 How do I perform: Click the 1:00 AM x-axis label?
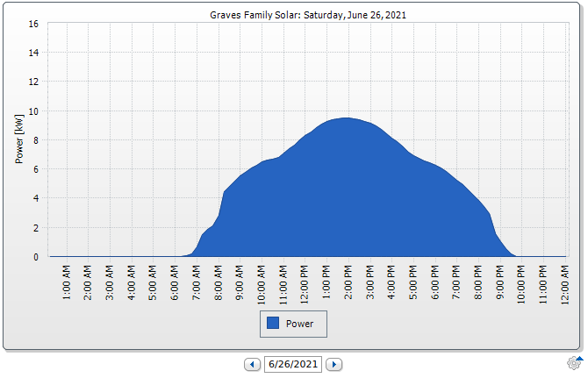(x=68, y=283)
